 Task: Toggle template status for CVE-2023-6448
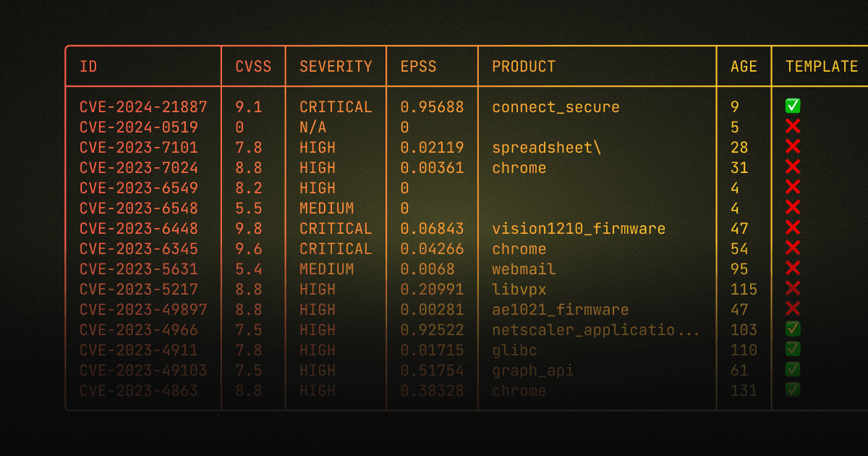click(793, 228)
